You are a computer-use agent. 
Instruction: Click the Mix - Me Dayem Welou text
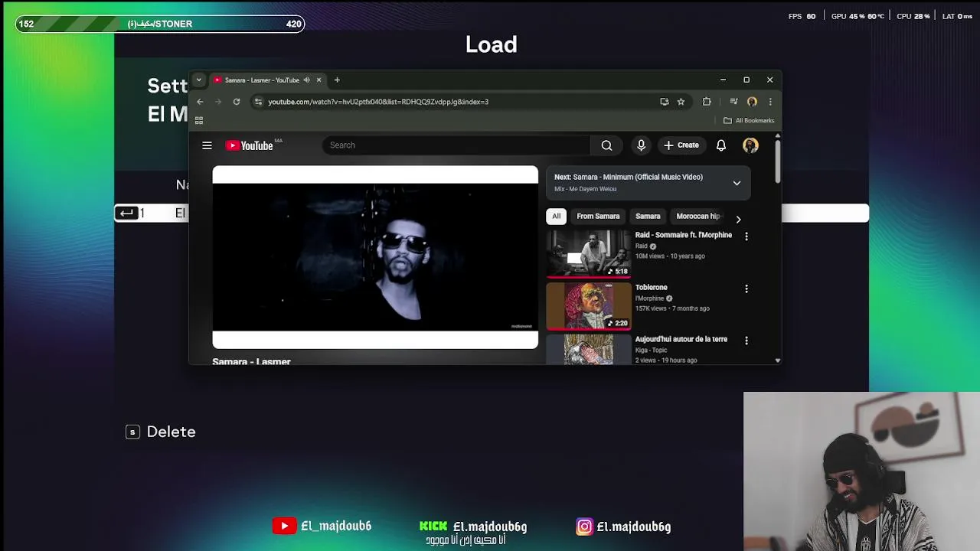pyautogui.click(x=585, y=189)
